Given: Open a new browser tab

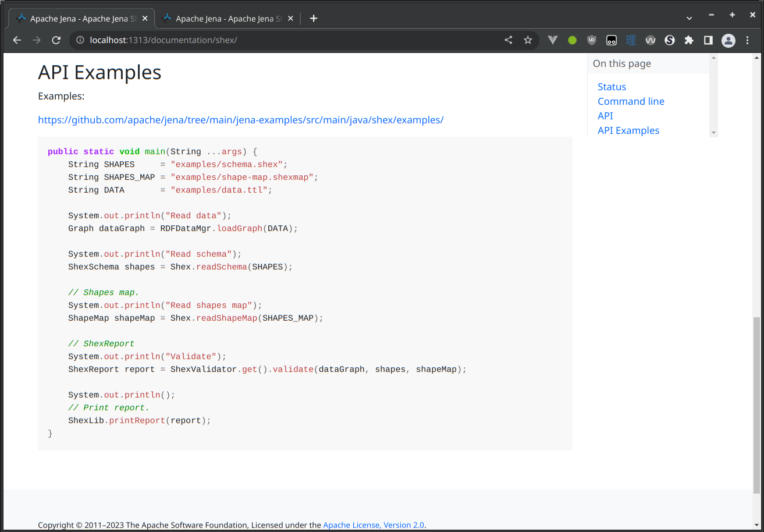Looking at the screenshot, I should coord(314,19).
